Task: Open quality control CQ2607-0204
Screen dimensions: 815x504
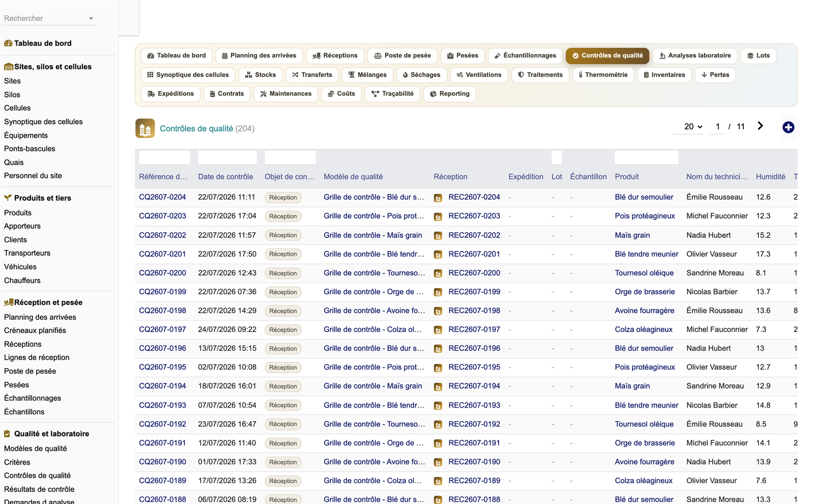Action: (162, 197)
